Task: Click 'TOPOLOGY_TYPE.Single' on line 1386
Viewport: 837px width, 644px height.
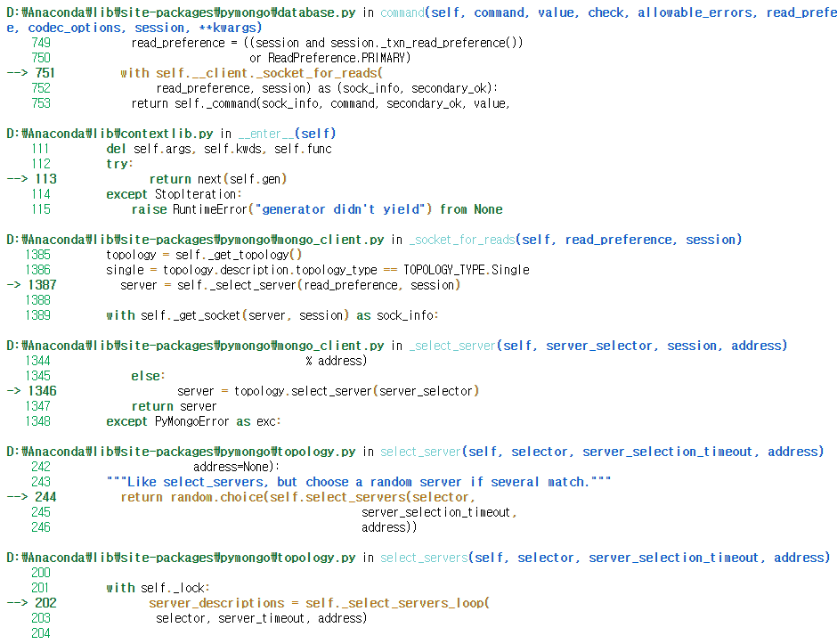Action: tap(466, 270)
